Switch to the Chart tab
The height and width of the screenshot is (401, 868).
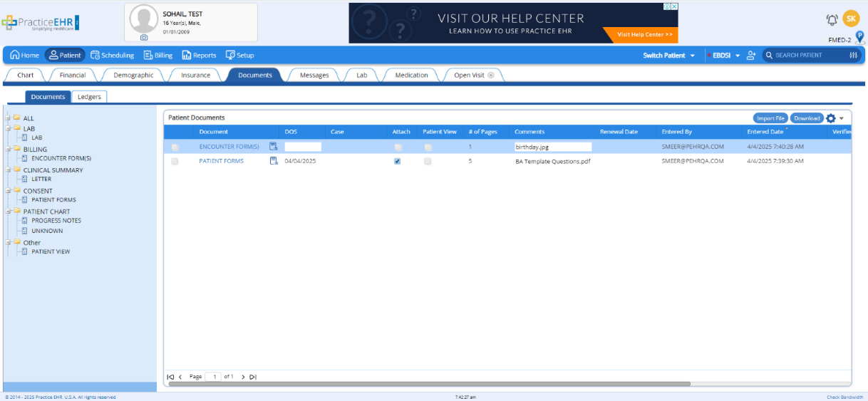[x=26, y=75]
